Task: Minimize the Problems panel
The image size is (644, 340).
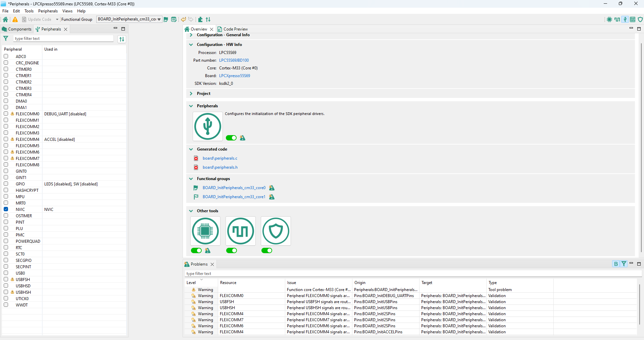Action: pos(631,264)
